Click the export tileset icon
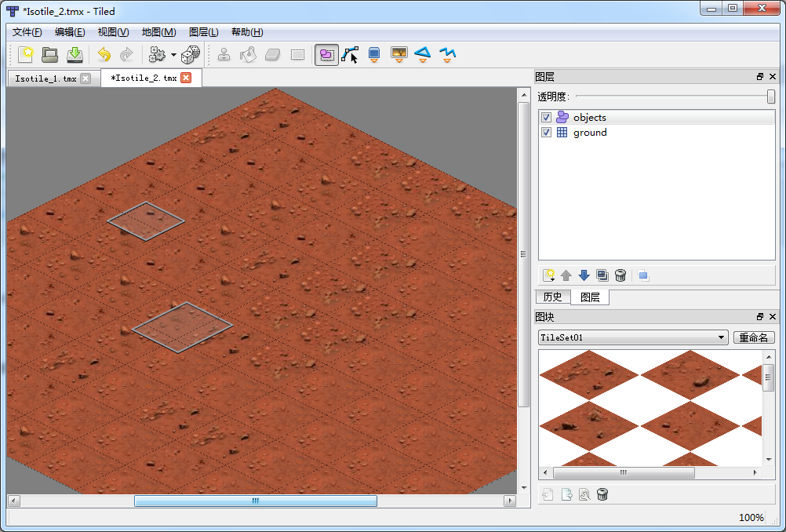The image size is (786, 532). click(566, 495)
